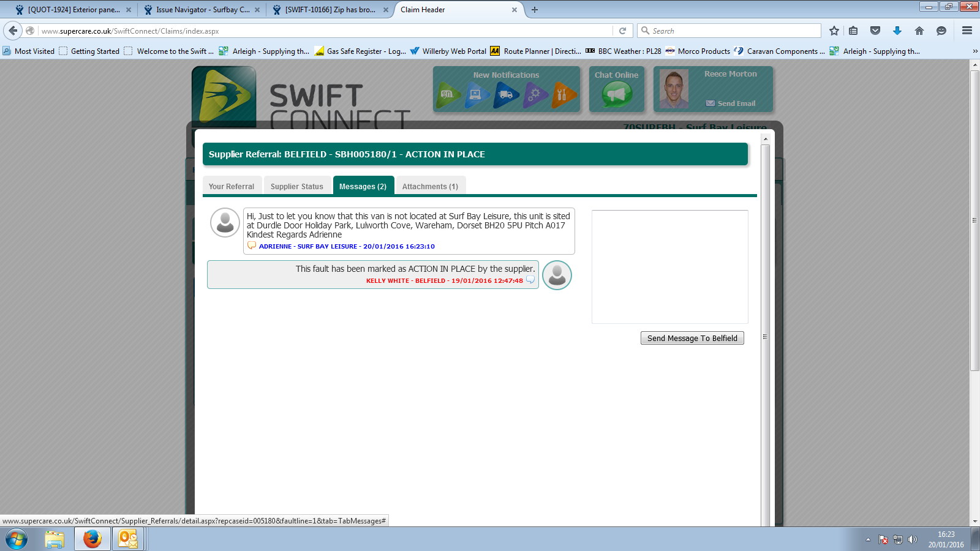Click Adrienne's message avatar icon

[225, 222]
